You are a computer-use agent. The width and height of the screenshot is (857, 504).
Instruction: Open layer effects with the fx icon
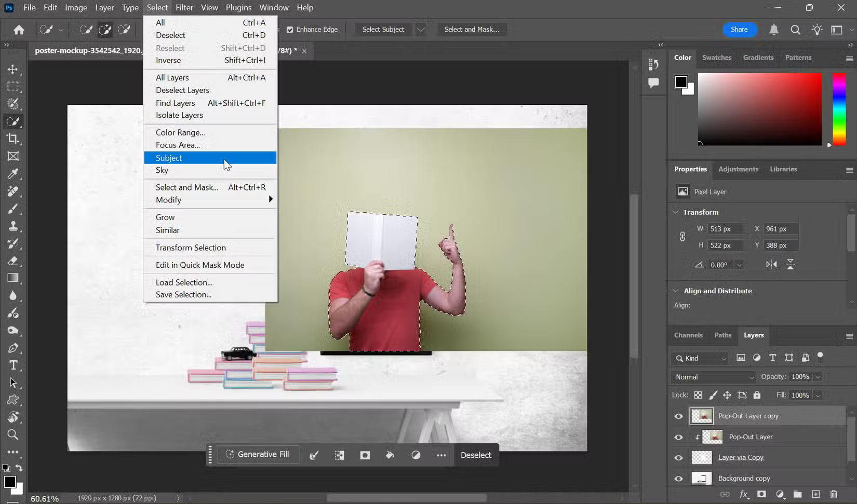tap(744, 494)
